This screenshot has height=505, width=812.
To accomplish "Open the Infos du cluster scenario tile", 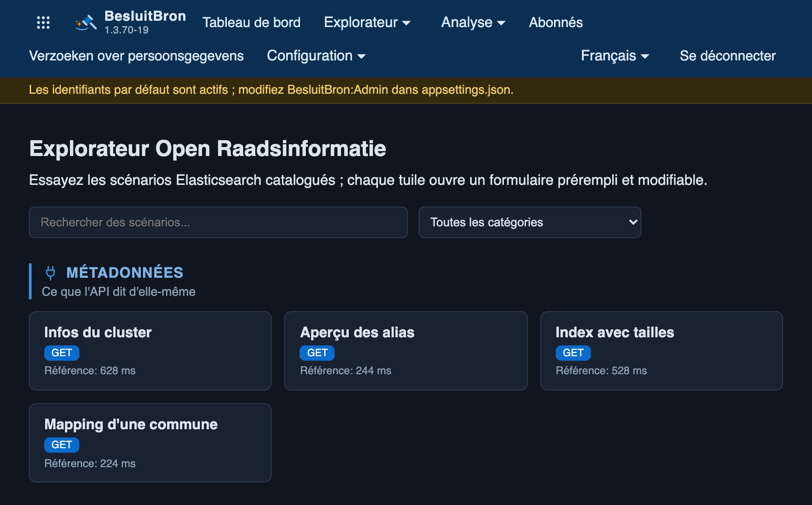I will tap(150, 351).
